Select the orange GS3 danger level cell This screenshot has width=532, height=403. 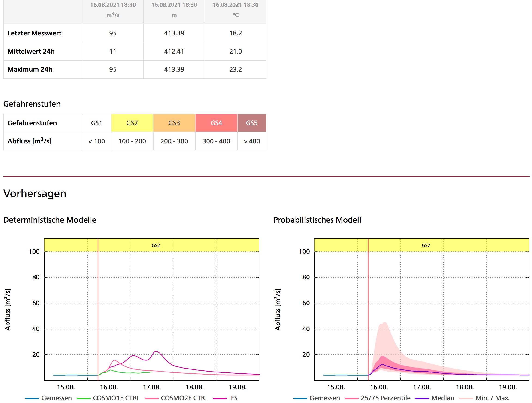(174, 123)
